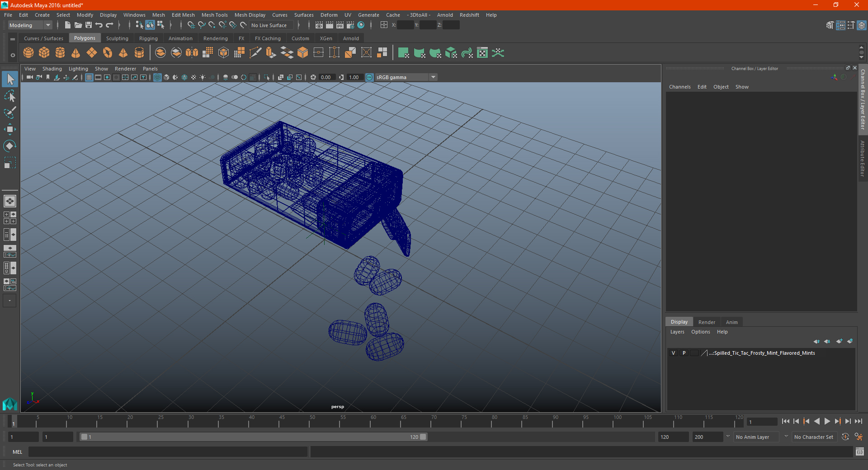868x470 pixels.
Task: Create a polygon sphere from the shelf
Action: (x=28, y=53)
